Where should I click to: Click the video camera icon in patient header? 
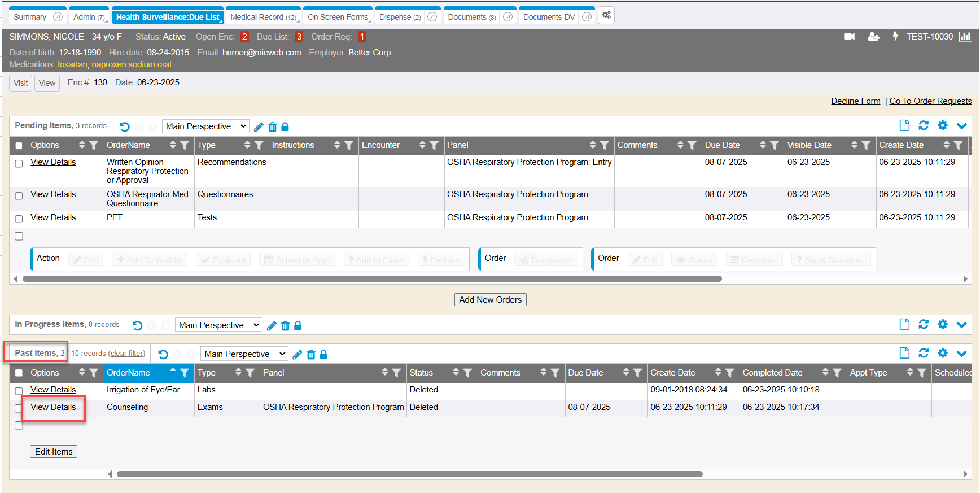849,37
